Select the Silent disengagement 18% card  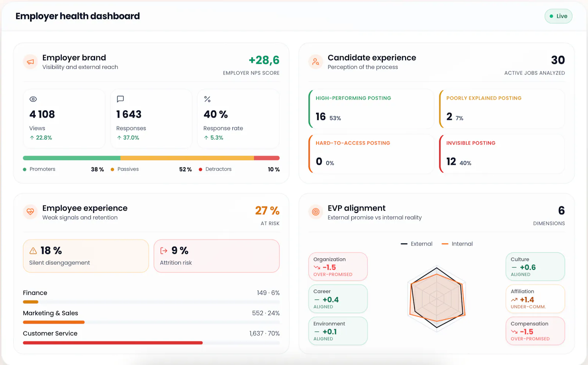(x=86, y=256)
